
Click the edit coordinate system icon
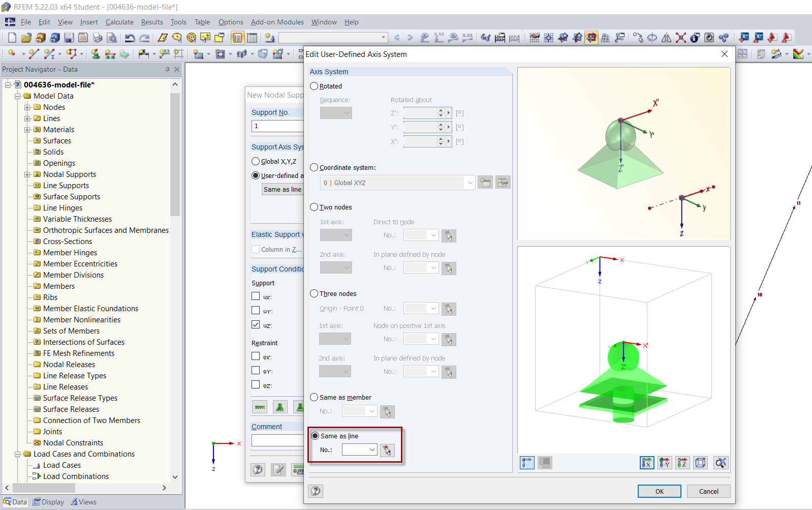[503, 183]
